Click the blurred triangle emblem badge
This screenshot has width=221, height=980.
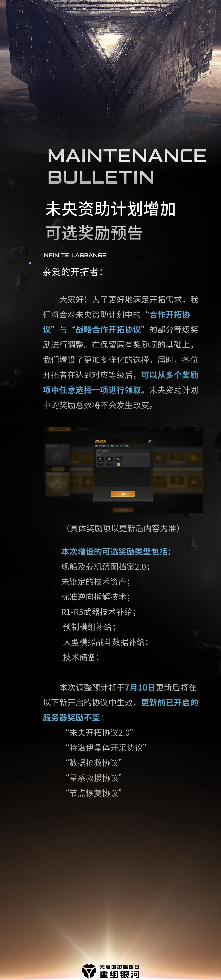(x=57, y=455)
